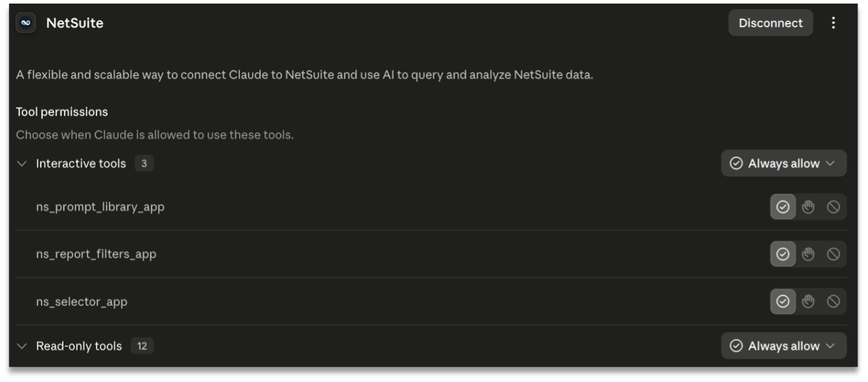Collapse the Interactive tools section chevron
868x382 pixels.
pyautogui.click(x=22, y=164)
